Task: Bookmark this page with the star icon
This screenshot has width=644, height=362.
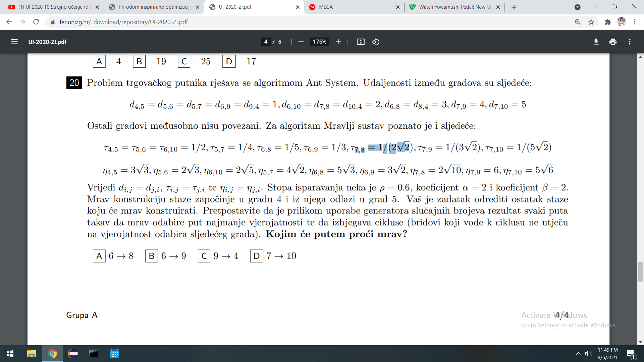Action: [x=591, y=22]
